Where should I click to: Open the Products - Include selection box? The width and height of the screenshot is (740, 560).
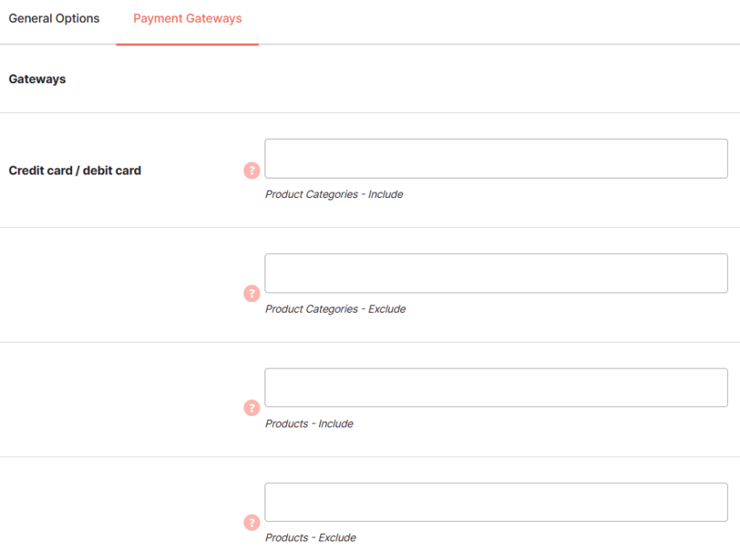coord(496,388)
